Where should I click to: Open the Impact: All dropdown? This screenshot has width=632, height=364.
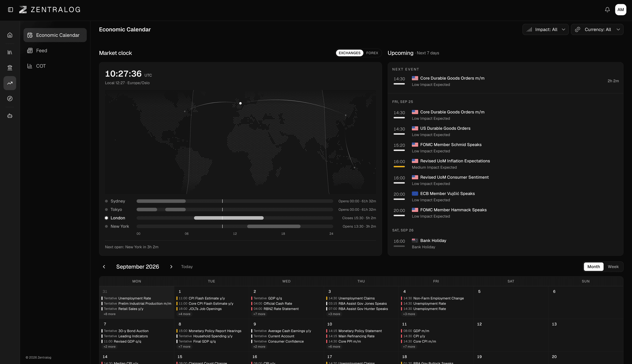(545, 29)
